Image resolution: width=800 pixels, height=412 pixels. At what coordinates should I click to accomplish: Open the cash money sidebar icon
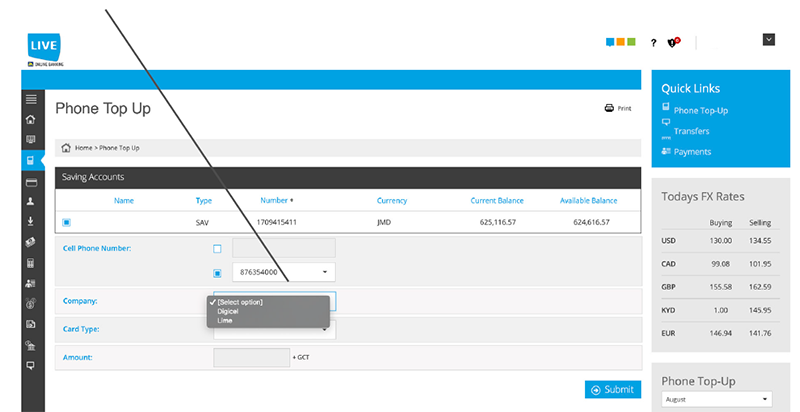[31, 242]
